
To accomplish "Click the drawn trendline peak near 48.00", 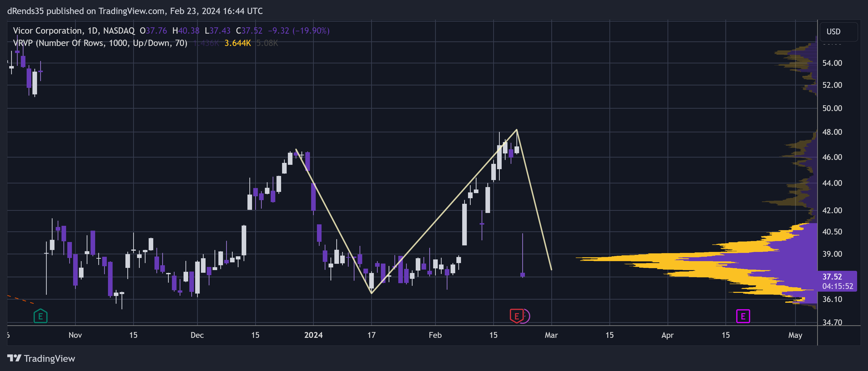I will point(516,130).
